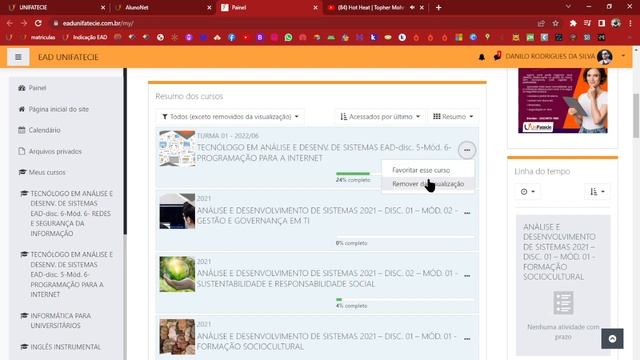640x360 pixels.
Task: Open Chrome three-dot menu
Action: 631,23
